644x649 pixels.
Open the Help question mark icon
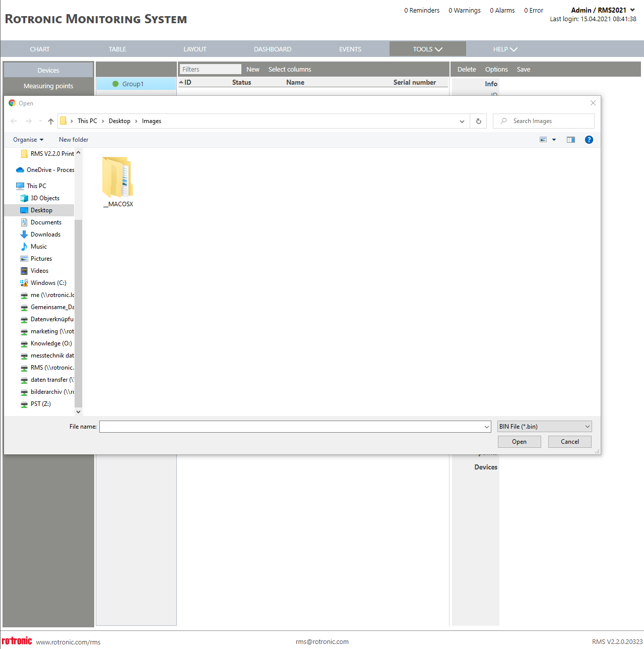click(589, 140)
